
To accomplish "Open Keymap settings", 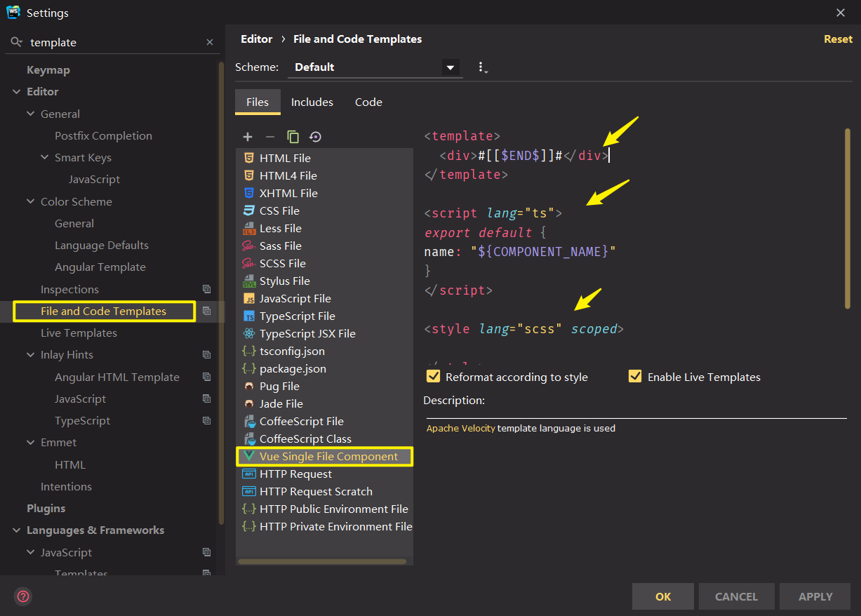I will [x=48, y=70].
